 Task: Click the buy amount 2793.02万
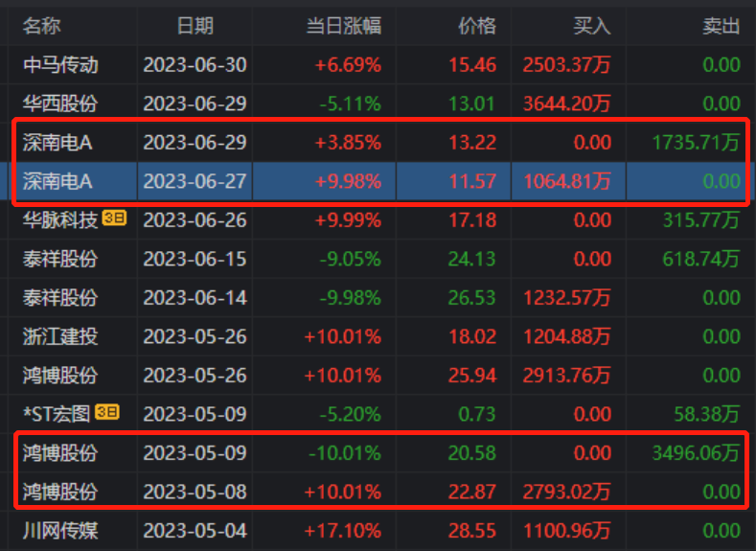567,492
